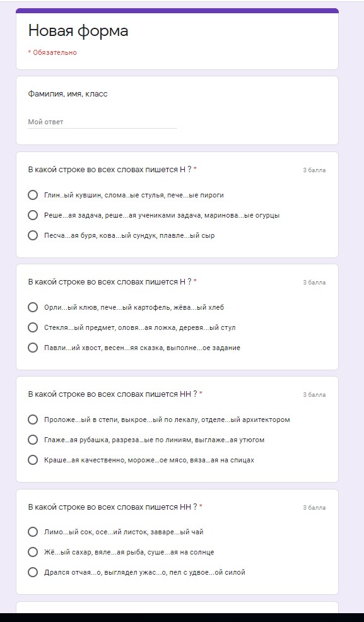Select radio option 'Глин..ый кувшин, слома..ые стулья'
This screenshot has height=622, width=364.
[x=33, y=195]
